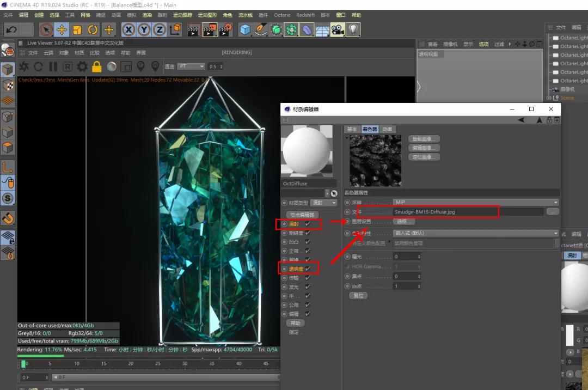Toggle the 发光 channel checkbox
Viewport: 588px width, 390px height.
308,287
